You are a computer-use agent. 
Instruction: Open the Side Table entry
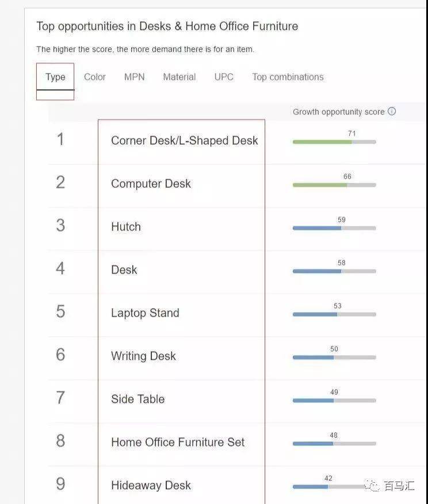pos(137,399)
